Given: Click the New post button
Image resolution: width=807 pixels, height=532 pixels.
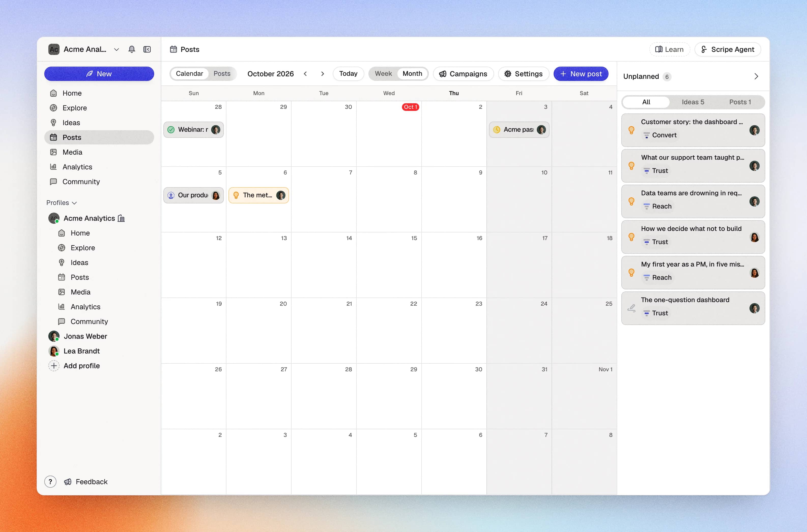Looking at the screenshot, I should pos(581,74).
